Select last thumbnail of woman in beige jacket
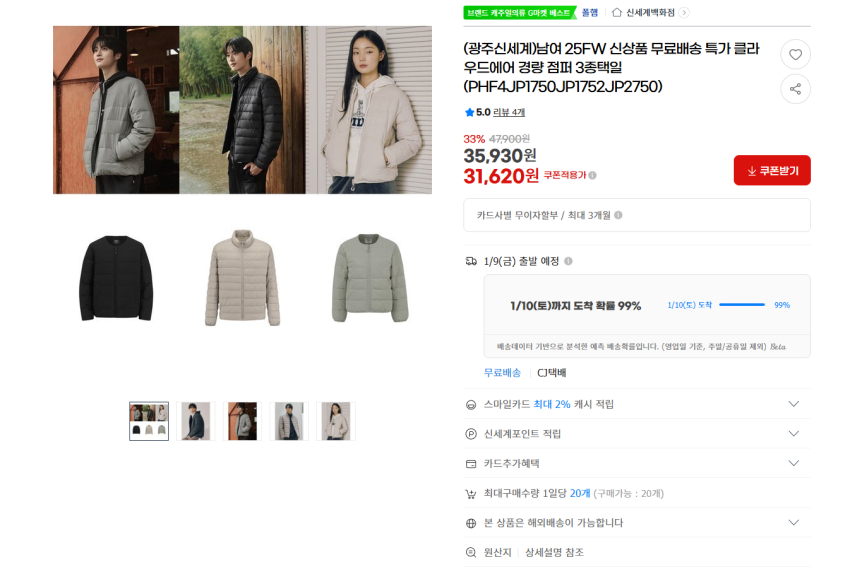 point(336,421)
